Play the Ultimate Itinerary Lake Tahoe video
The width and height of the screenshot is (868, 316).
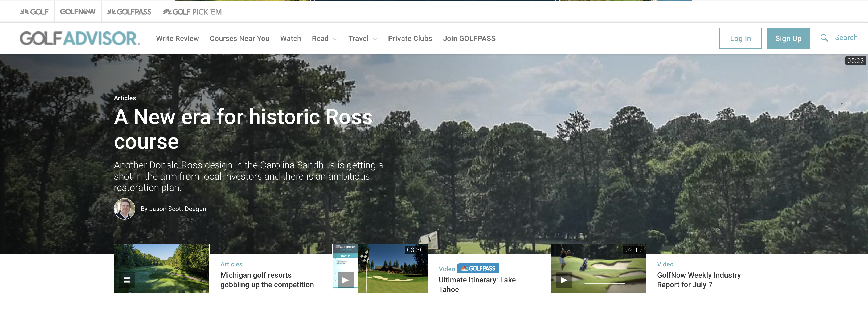pos(345,280)
